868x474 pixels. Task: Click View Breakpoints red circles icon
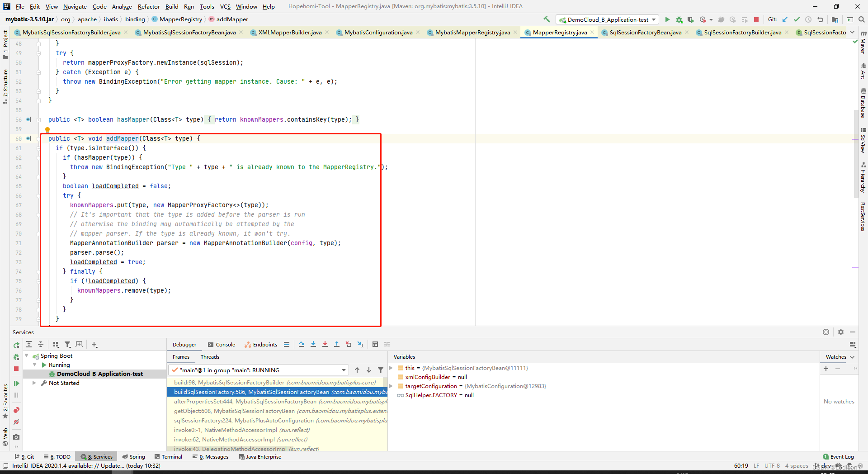(x=16, y=410)
